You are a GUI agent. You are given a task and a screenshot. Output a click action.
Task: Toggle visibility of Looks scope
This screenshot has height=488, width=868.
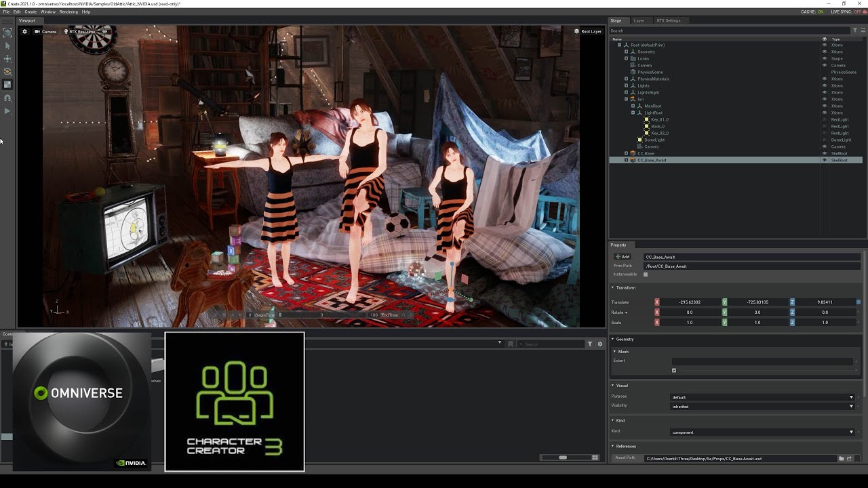tap(825, 58)
